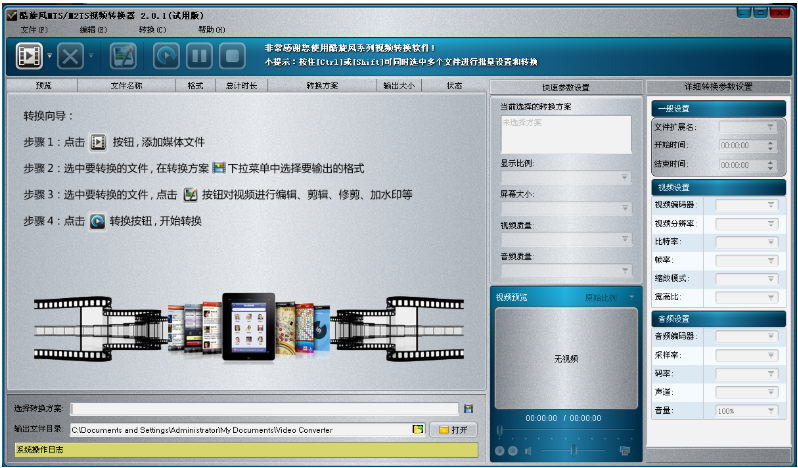Open the 视频质量 dropdown
Image resolution: width=798 pixels, height=468 pixels.
566,239
